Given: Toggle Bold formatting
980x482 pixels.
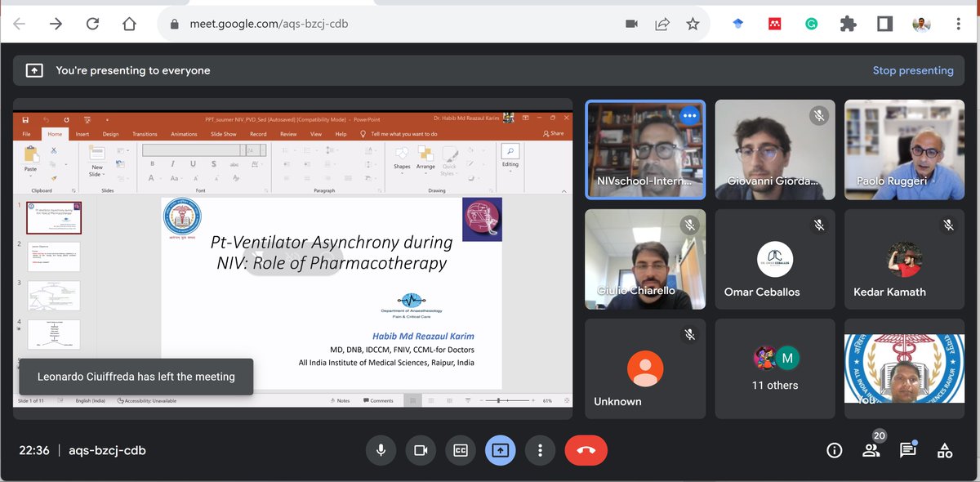Looking at the screenshot, I should click(152, 164).
